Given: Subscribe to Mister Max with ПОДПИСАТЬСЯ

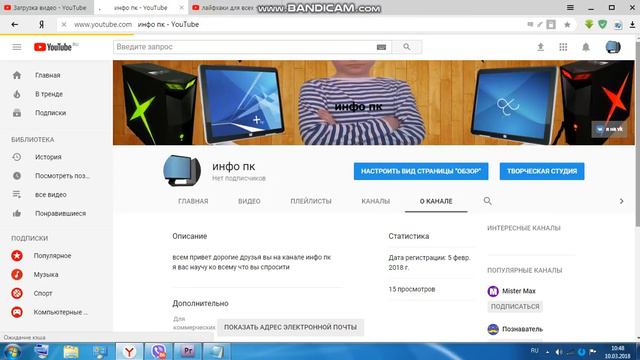Looking at the screenshot, I should click(x=515, y=306).
